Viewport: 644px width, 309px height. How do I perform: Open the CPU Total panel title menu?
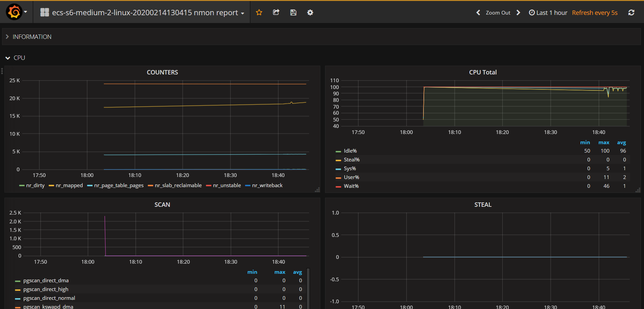tap(483, 72)
